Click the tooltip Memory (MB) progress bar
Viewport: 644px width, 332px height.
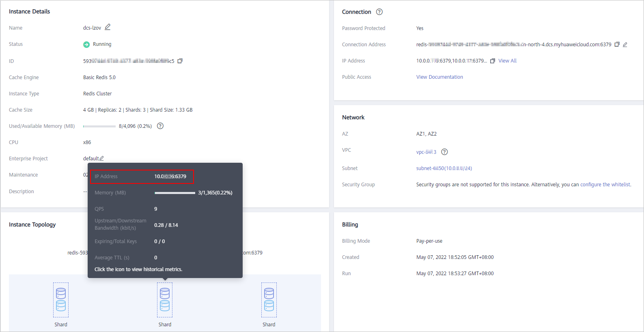tap(175, 193)
